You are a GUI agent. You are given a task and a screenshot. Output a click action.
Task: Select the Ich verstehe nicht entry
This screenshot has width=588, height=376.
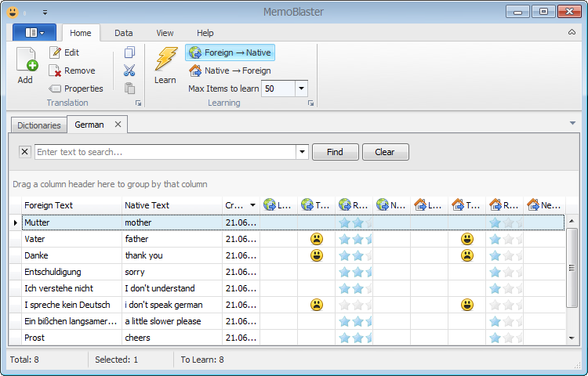pyautogui.click(x=59, y=288)
